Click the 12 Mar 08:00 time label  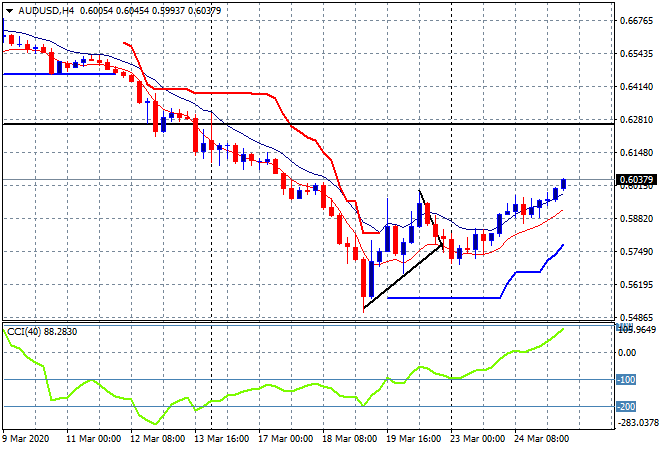point(157,439)
